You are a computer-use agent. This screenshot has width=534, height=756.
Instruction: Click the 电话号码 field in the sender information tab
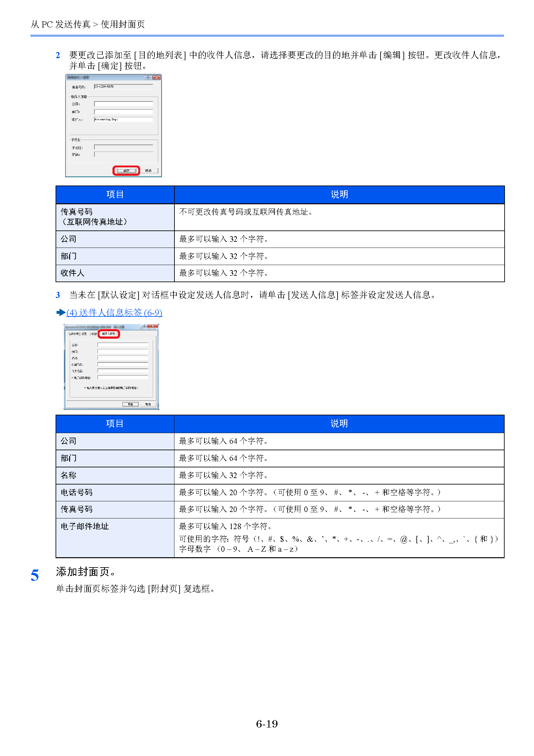pos(123,364)
